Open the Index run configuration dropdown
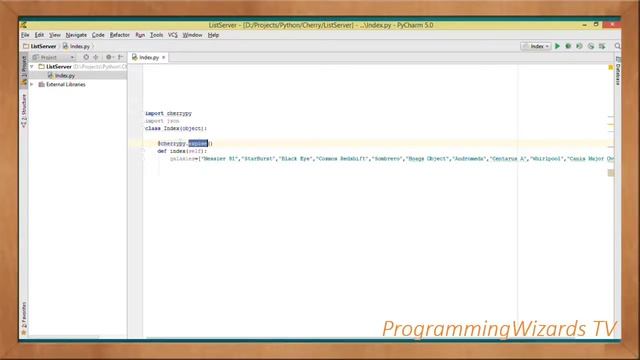640x360 pixels. (x=536, y=46)
